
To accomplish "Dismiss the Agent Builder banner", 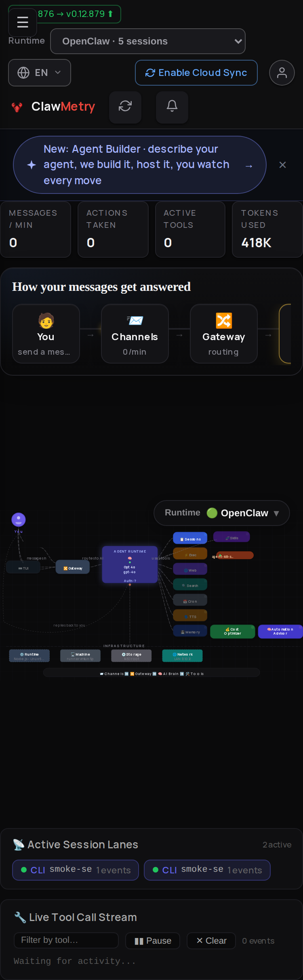I will (x=283, y=165).
